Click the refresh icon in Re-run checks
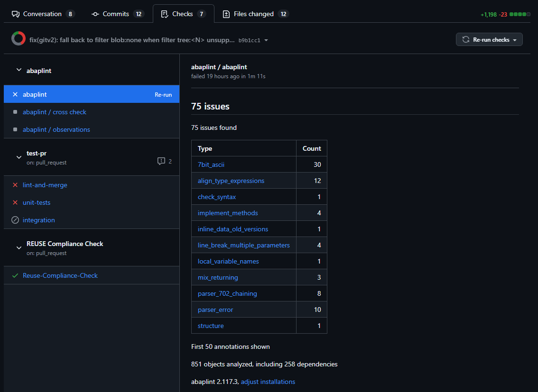This screenshot has height=392, width=538. point(465,39)
